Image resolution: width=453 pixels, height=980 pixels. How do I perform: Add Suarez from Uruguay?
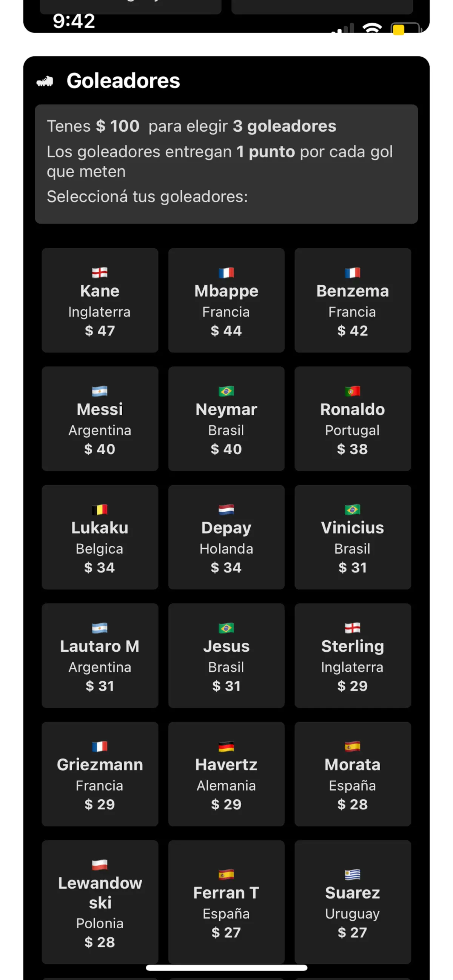pos(353,902)
